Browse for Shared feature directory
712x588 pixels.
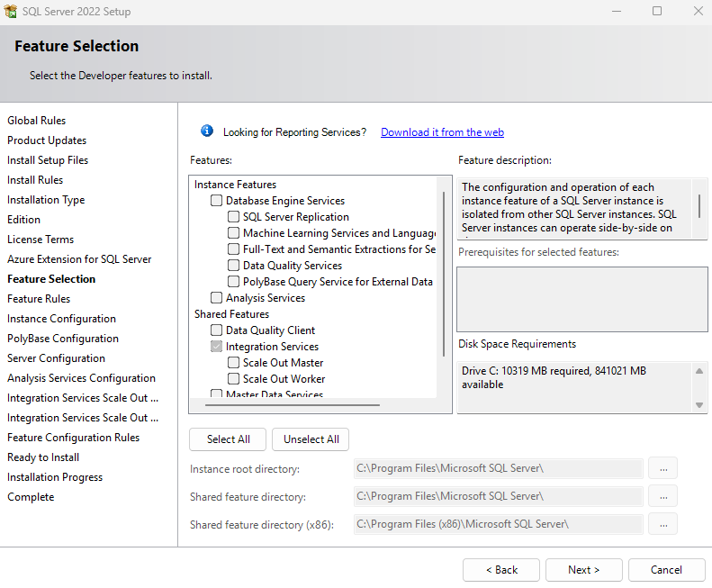(663, 496)
